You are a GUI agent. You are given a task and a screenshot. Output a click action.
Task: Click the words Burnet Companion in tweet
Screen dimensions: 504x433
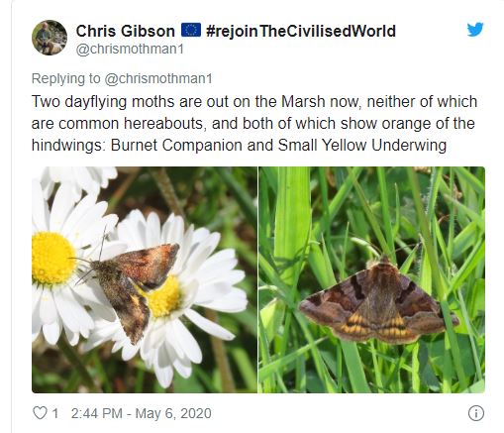tap(176, 146)
